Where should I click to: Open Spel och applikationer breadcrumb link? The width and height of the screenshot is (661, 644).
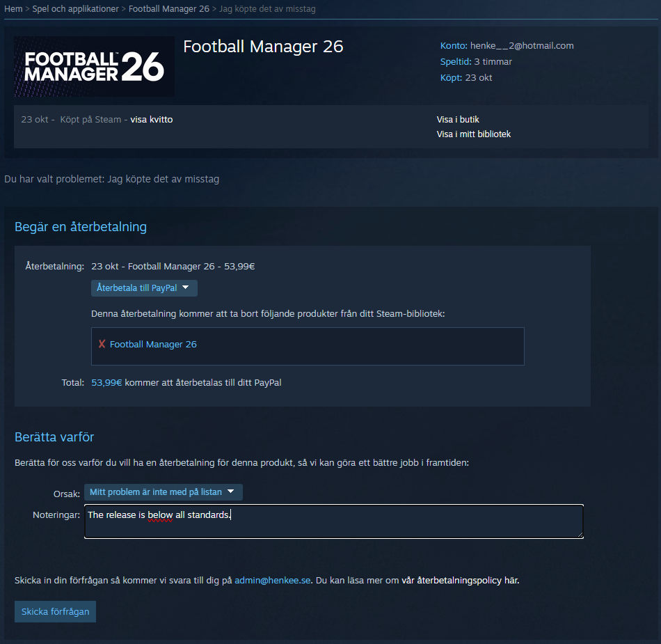[75, 9]
